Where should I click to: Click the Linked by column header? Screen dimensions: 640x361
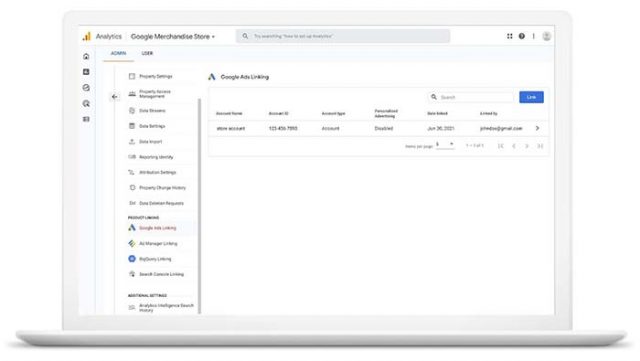pyautogui.click(x=489, y=114)
